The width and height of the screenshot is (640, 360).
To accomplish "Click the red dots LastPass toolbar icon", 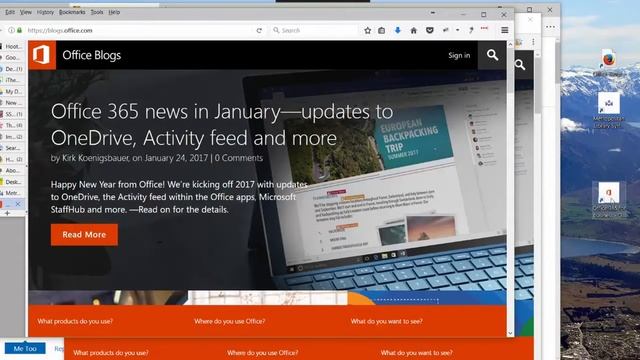I will tap(484, 29).
